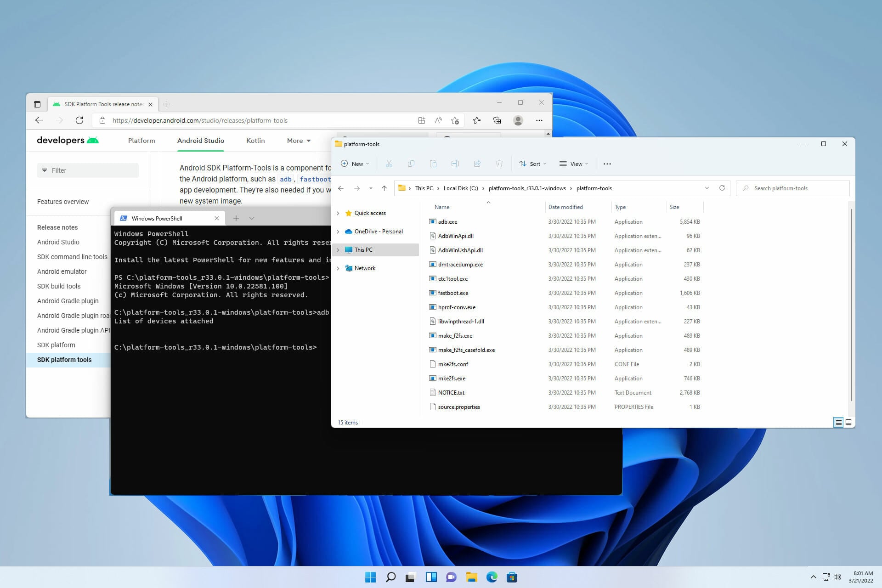Screen dimensions: 882x588
Task: Select SDK build tools in the sidebar
Action: [59, 286]
